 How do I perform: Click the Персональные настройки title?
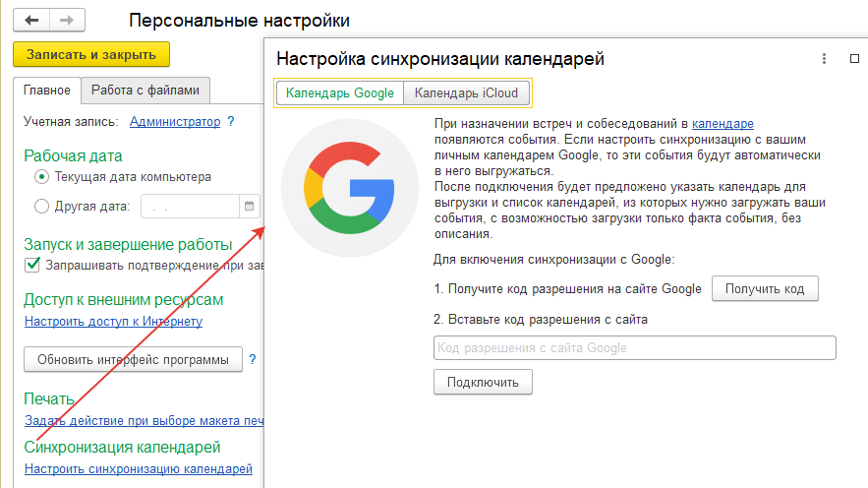239,21
